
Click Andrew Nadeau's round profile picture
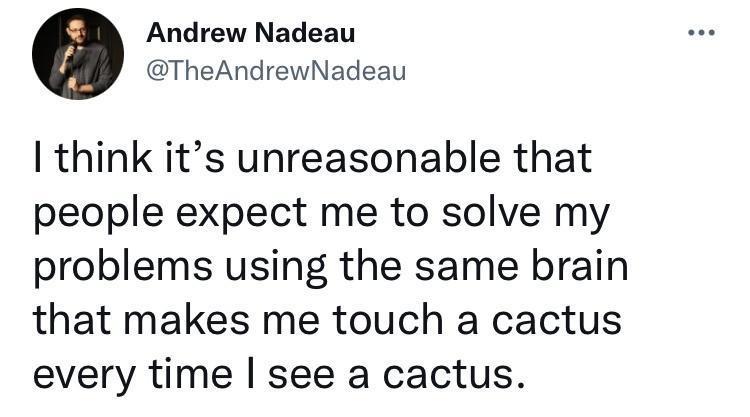(x=78, y=57)
